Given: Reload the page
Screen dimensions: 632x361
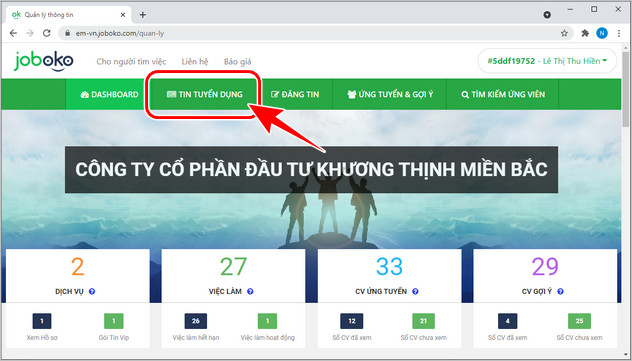Looking at the screenshot, I should [47, 33].
